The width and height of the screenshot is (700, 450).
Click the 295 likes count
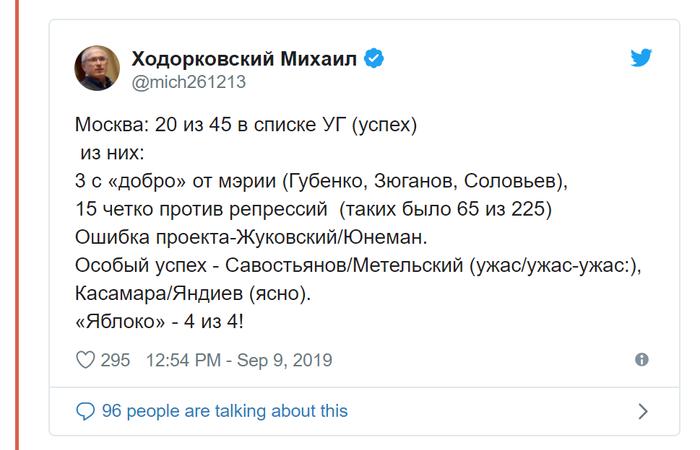pos(115,360)
